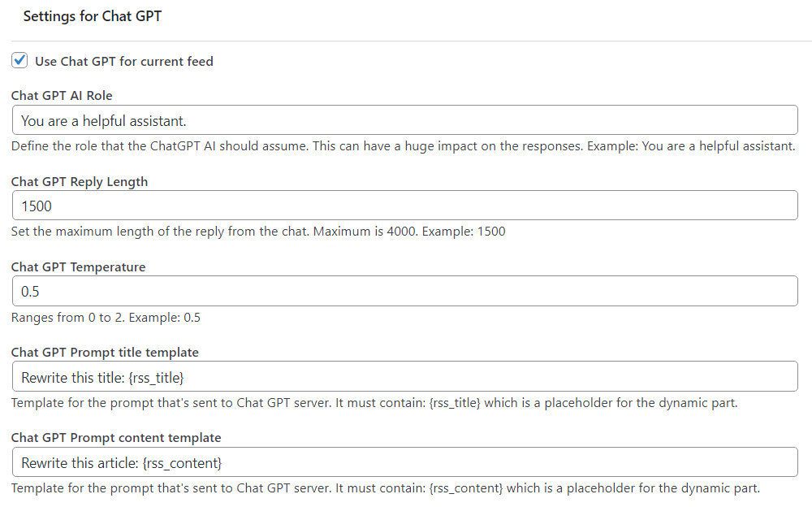Click inside the Chat GPT AI Role field

tap(325, 119)
